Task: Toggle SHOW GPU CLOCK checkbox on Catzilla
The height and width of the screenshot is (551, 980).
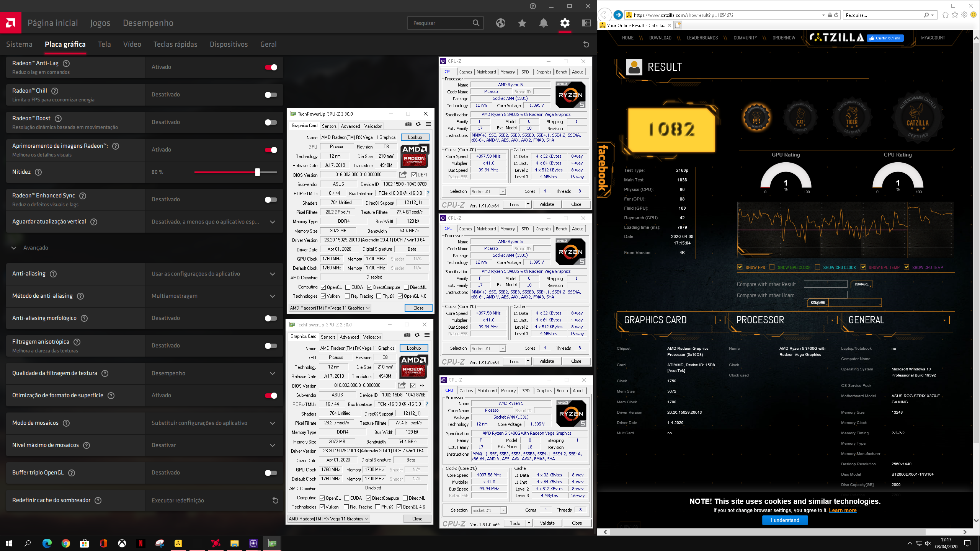Action: [x=772, y=267]
